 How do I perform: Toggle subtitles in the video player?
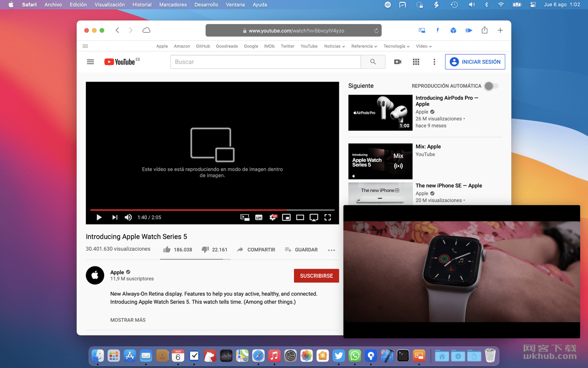(x=259, y=217)
